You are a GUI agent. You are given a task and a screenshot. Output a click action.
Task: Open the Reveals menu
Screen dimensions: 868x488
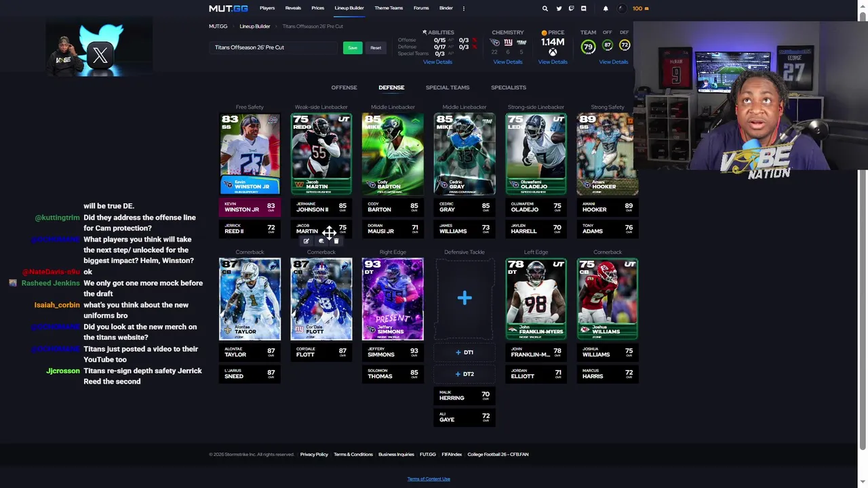pyautogui.click(x=293, y=8)
